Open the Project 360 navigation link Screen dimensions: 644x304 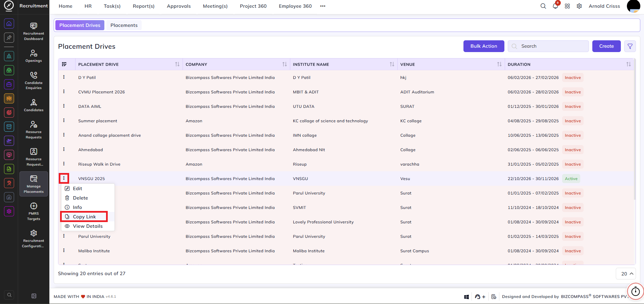tap(253, 6)
